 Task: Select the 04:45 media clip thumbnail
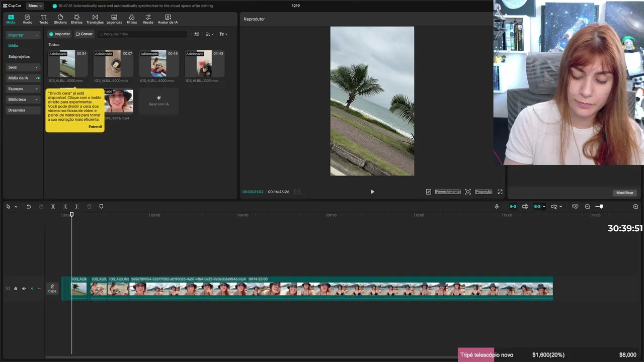coord(204,64)
